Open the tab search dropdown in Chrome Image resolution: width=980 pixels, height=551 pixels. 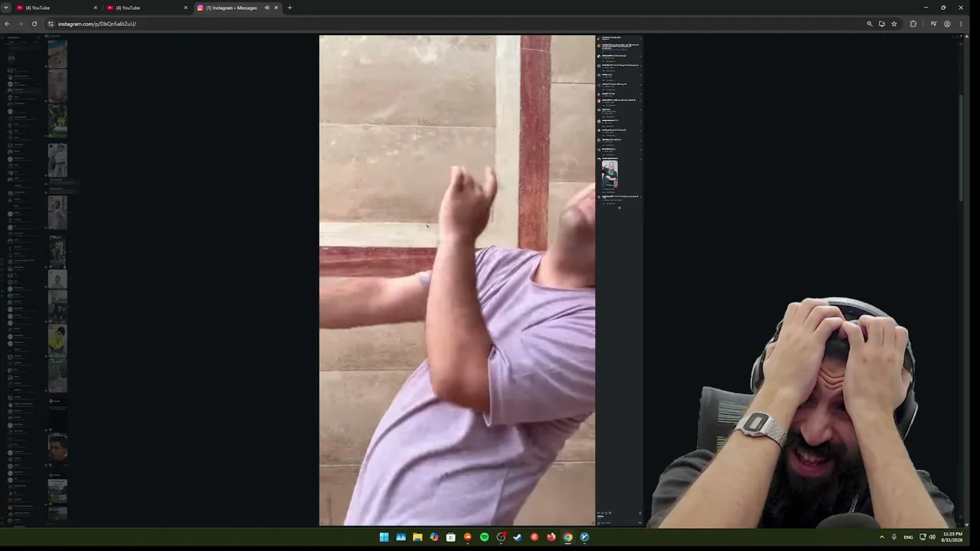[x=5, y=8]
